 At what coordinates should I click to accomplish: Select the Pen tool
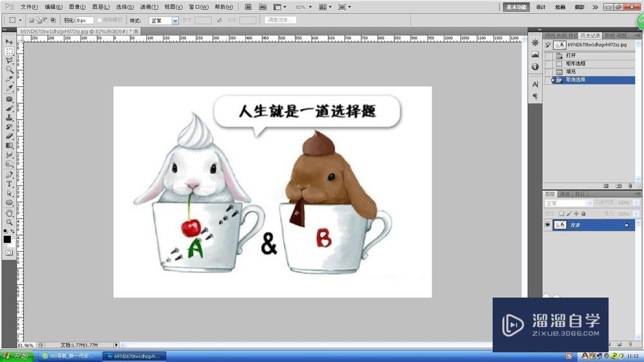(9, 175)
